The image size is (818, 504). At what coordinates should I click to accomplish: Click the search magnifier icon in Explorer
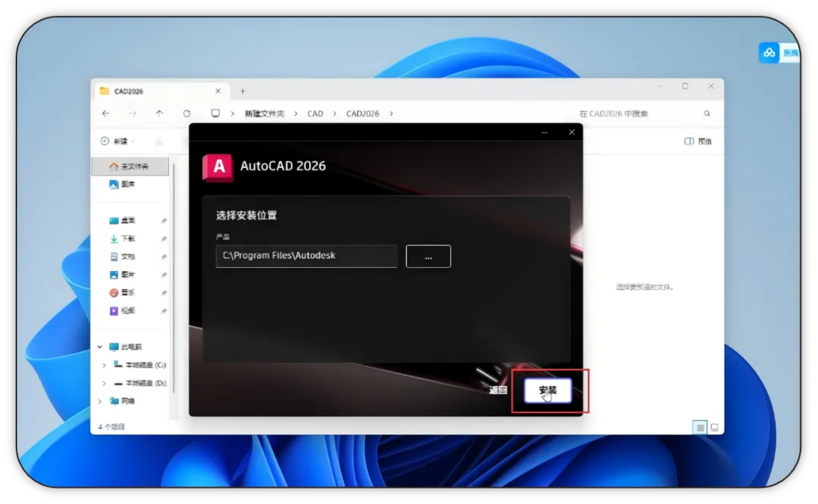[707, 114]
